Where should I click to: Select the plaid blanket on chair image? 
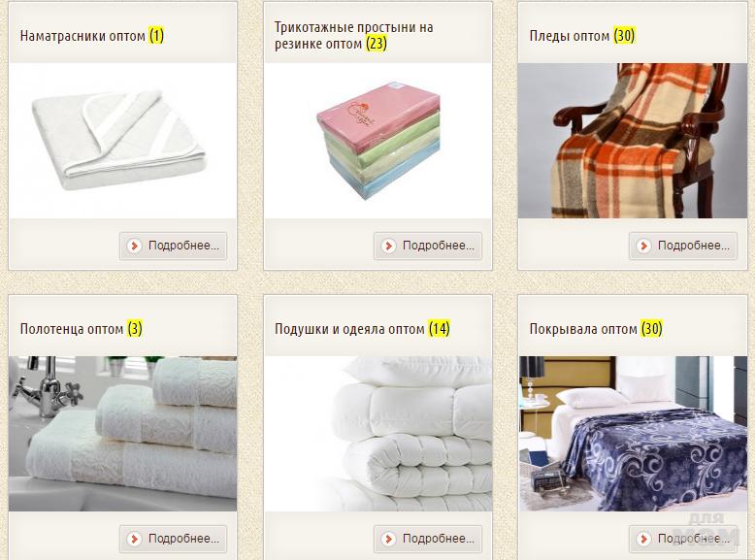click(x=632, y=141)
